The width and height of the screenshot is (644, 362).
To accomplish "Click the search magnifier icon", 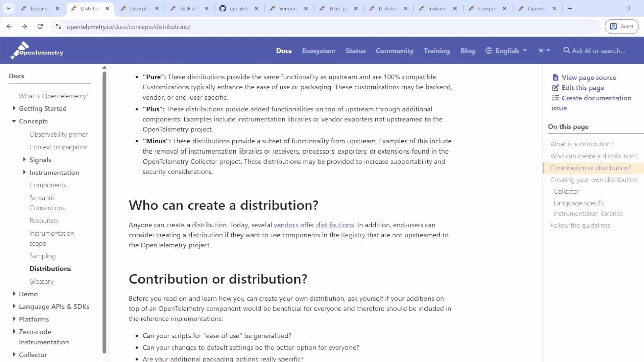I will [x=567, y=50].
